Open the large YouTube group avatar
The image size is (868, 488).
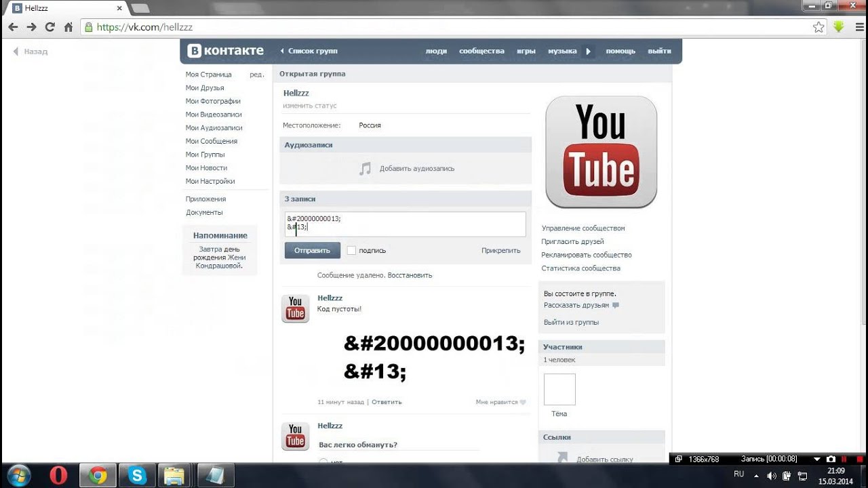(601, 152)
